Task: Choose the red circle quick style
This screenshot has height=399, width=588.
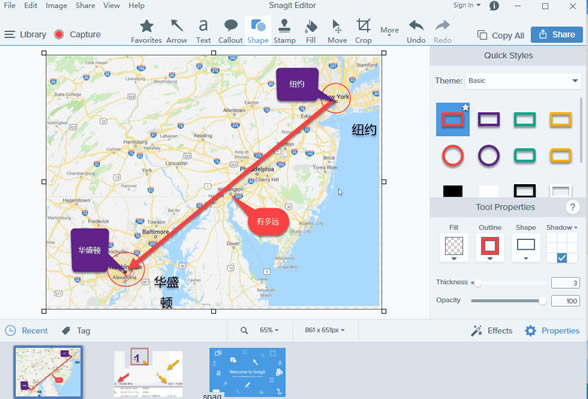Action: [453, 155]
